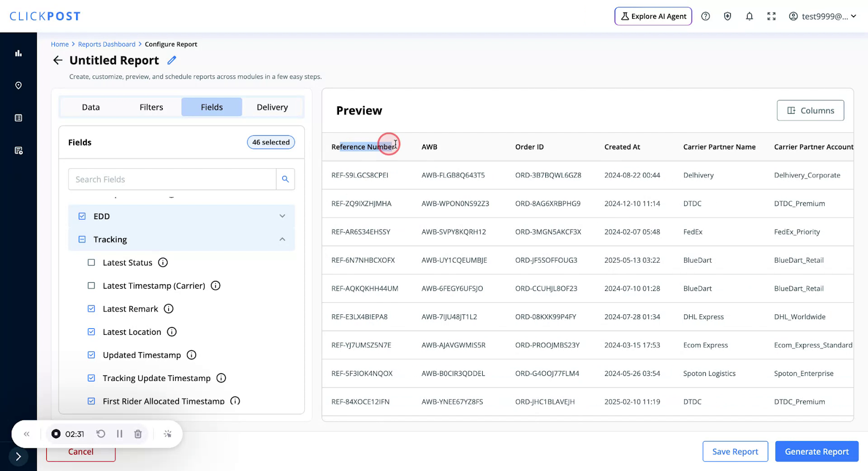Viewport: 868px width, 471px height.
Task: Click the Order ID column header
Action: click(529, 147)
